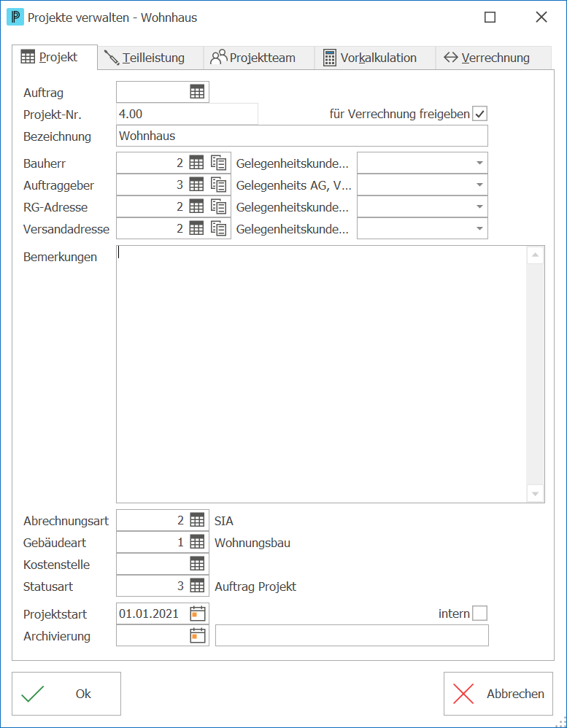Maximize the Projekte verwalten window
The image size is (567, 728).
click(x=490, y=18)
